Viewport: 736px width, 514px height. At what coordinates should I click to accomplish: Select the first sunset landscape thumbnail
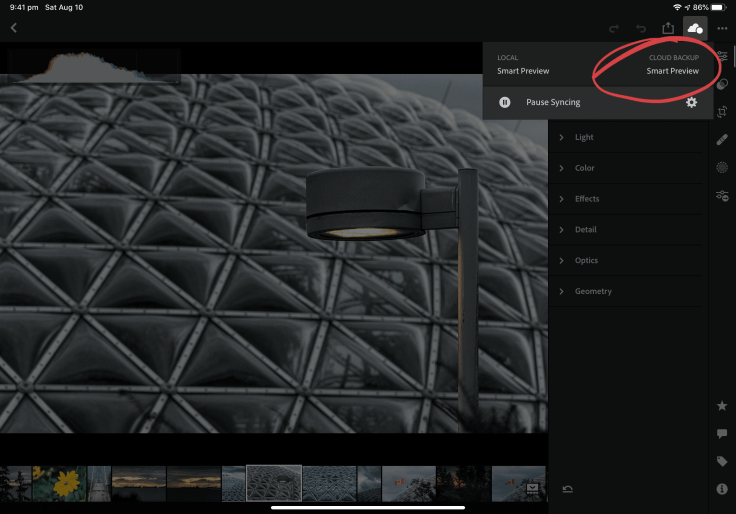pyautogui.click(x=139, y=484)
